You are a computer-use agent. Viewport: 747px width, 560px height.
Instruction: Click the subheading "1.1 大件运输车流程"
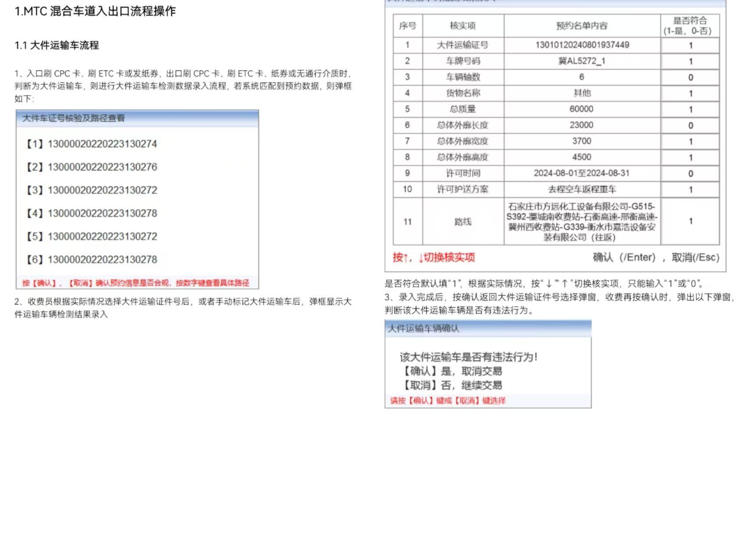(x=57, y=45)
